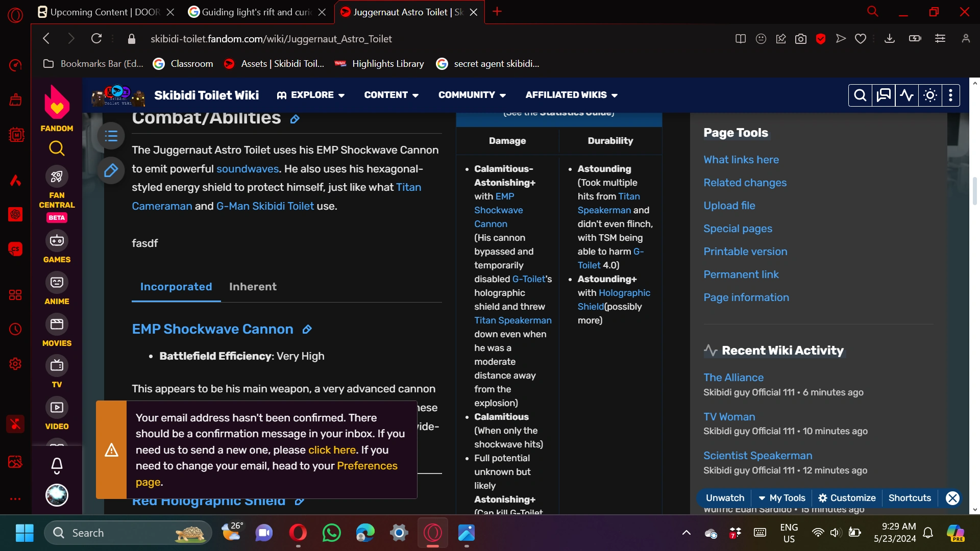Open the What links here link

coord(741,160)
